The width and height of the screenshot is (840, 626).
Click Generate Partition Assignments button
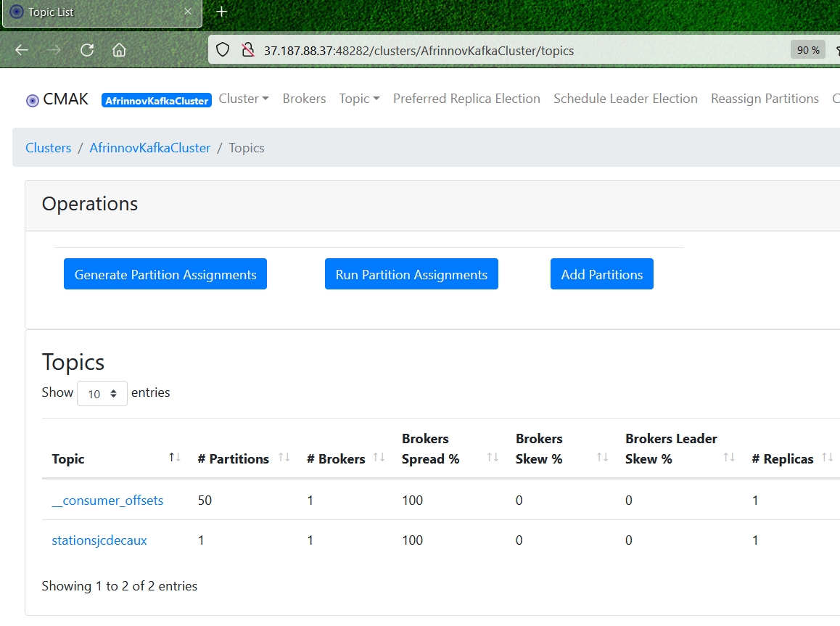click(165, 274)
